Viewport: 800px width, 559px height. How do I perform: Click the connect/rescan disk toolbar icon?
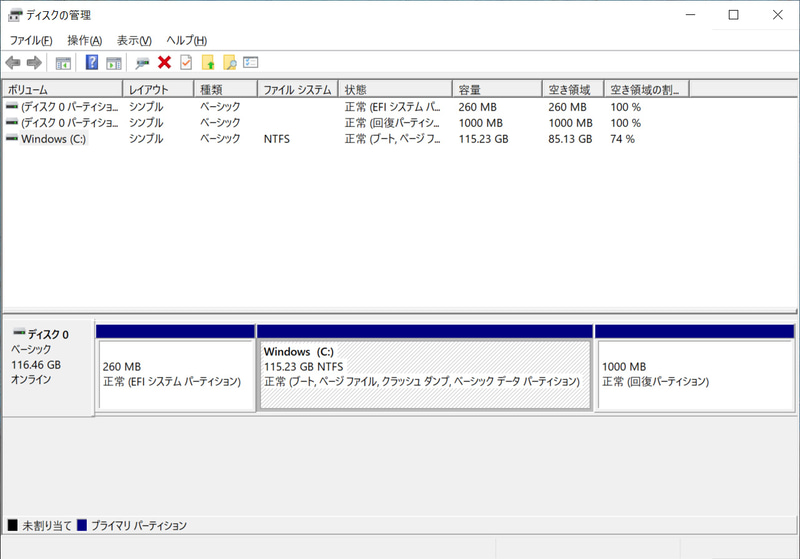click(142, 63)
